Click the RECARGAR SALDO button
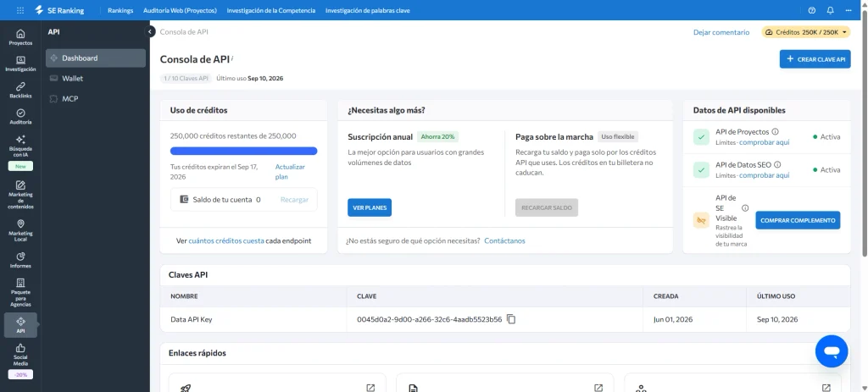This screenshot has height=392, width=868. [547, 207]
